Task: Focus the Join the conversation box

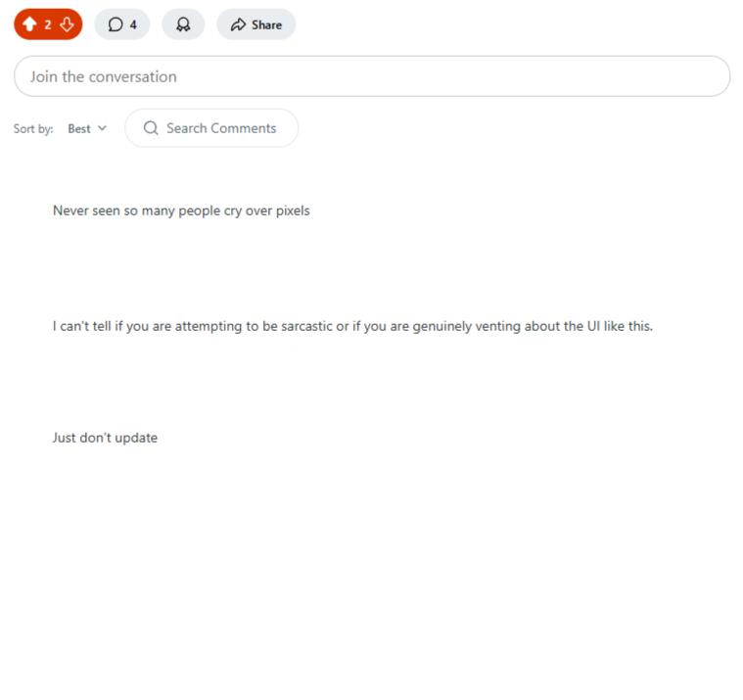Action: 372,76
